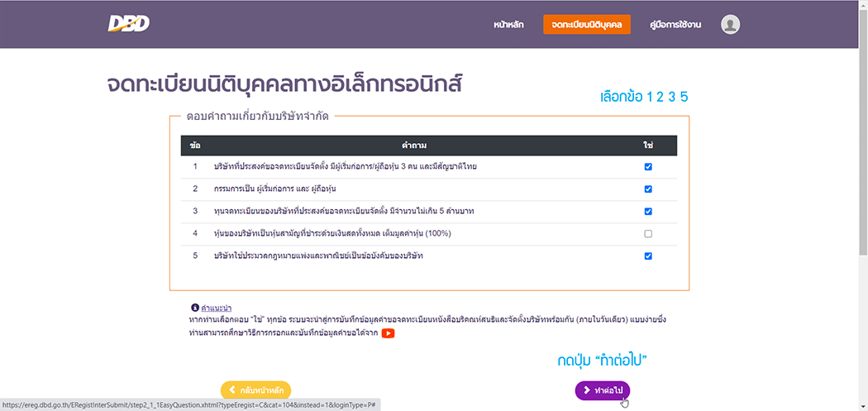Check the box for question 4 หุ้นสามัญชำระด้วยเงินสด
Viewport: 868px width, 411px height.
click(648, 234)
